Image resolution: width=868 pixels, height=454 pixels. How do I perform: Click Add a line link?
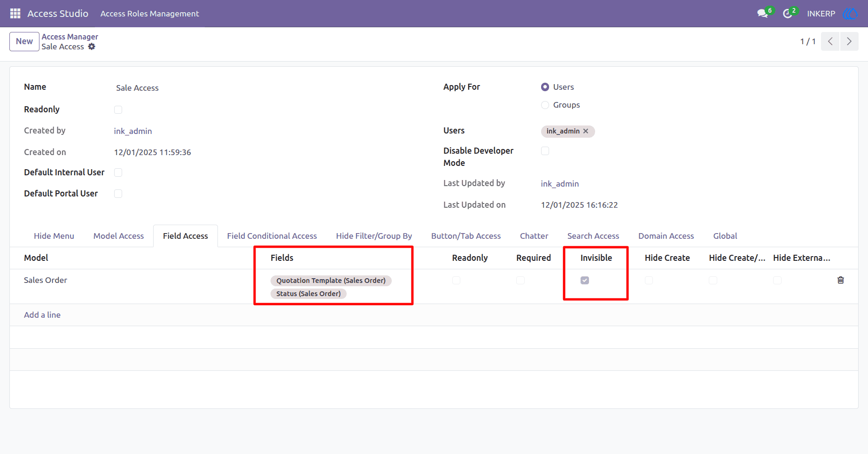click(x=42, y=315)
